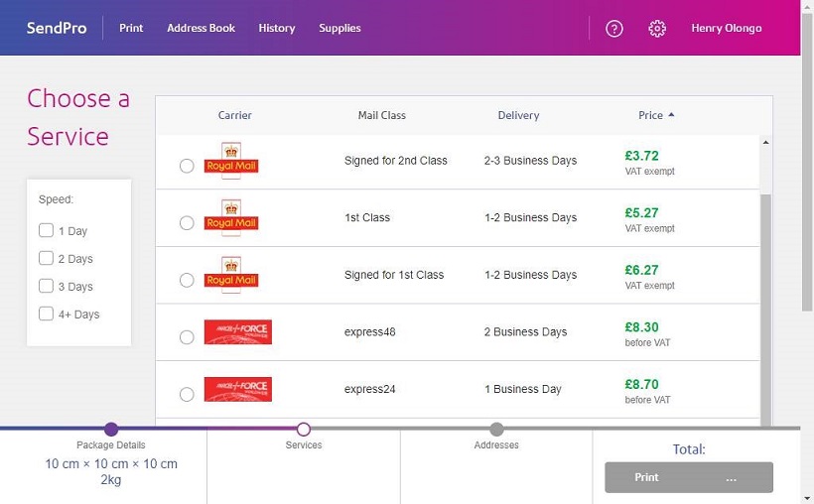Sort by the Price column header

(x=650, y=115)
